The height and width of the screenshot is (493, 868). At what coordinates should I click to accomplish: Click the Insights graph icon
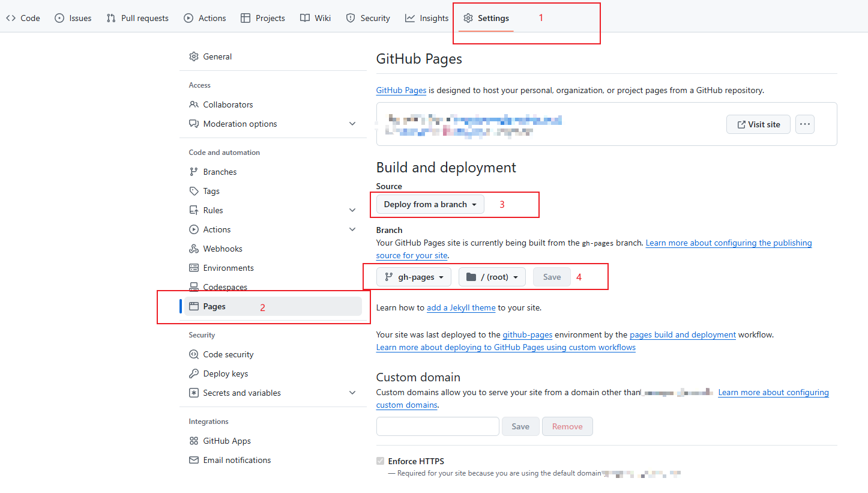pos(410,18)
